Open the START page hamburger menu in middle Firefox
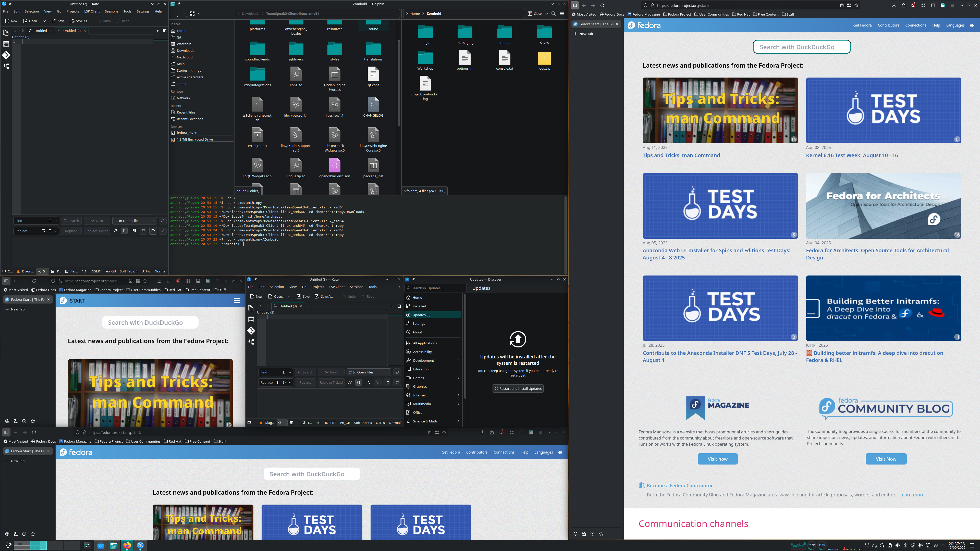Viewport: 980px width, 551px height. pos(237,300)
